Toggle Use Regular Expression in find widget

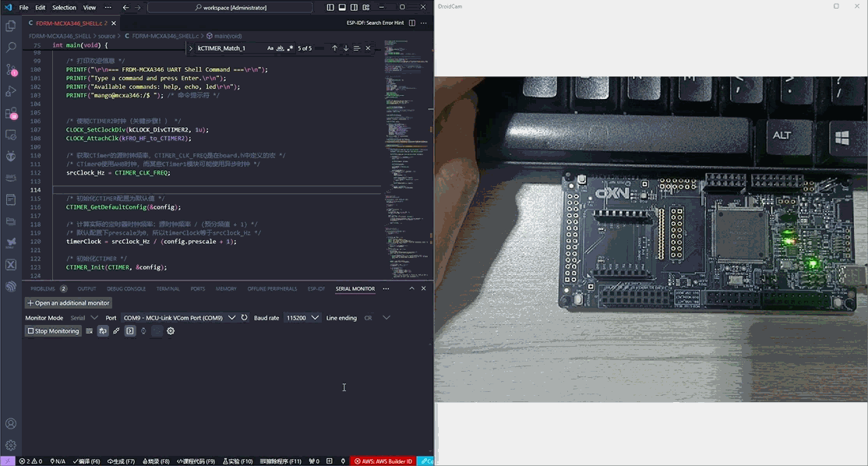click(291, 48)
